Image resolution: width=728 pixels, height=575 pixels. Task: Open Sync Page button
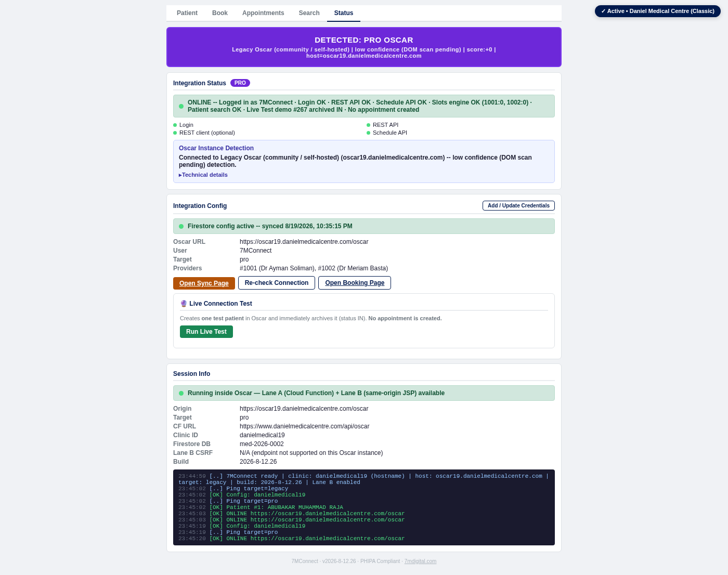[x=204, y=283]
